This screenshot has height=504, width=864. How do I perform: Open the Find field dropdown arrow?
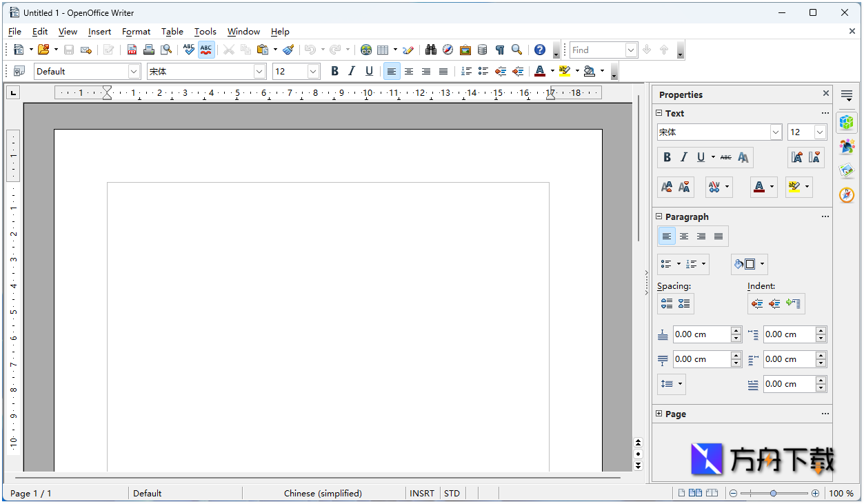pyautogui.click(x=631, y=50)
